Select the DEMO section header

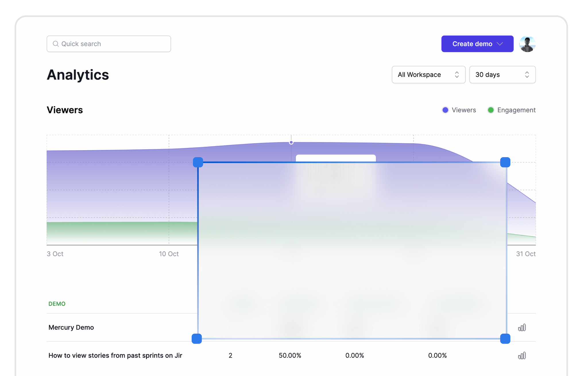57,304
